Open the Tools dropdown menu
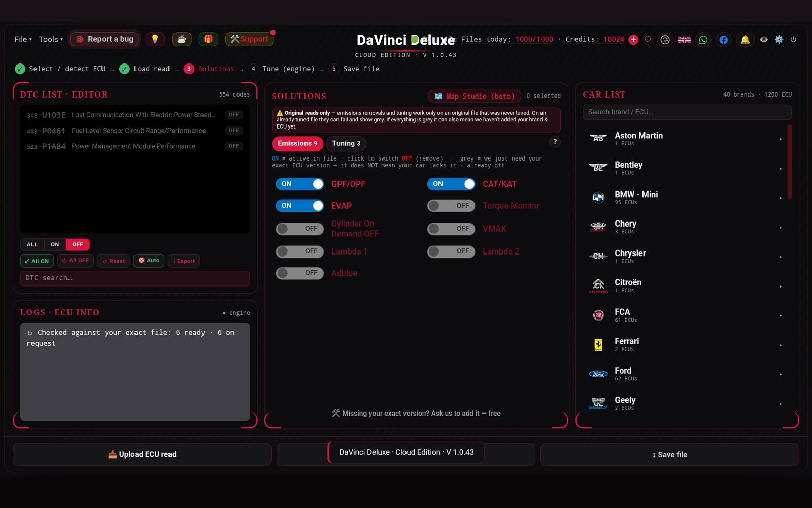 [x=51, y=39]
